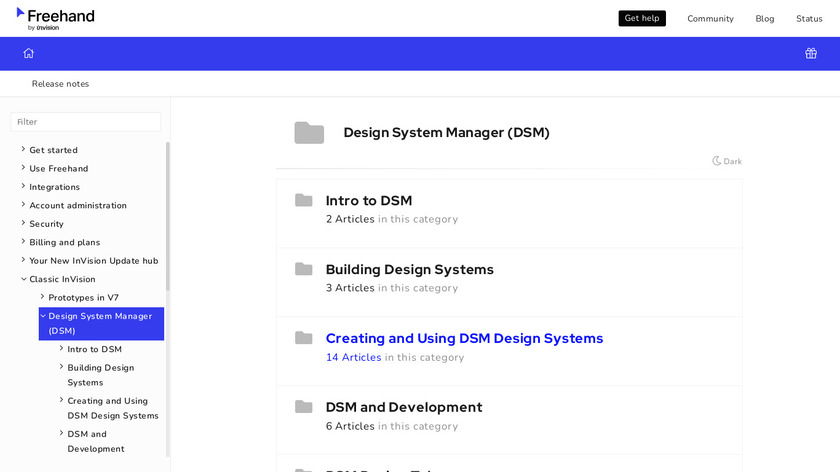
Task: Click the Freehand by InVision logo
Action: (x=55, y=18)
